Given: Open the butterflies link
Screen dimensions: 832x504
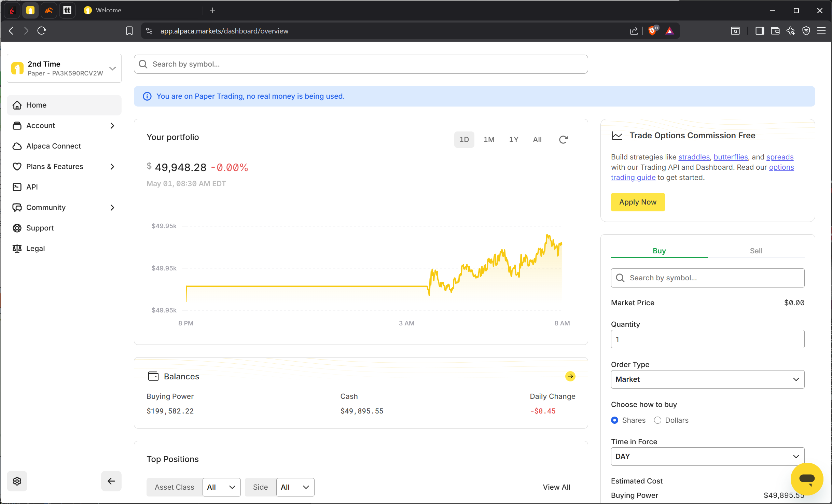Looking at the screenshot, I should [731, 157].
